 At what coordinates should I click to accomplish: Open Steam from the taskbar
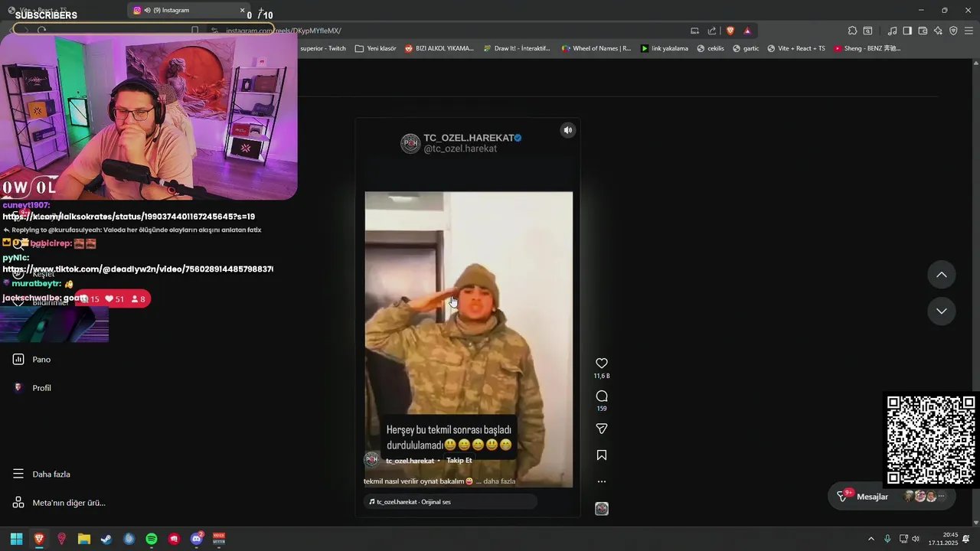[106, 539]
